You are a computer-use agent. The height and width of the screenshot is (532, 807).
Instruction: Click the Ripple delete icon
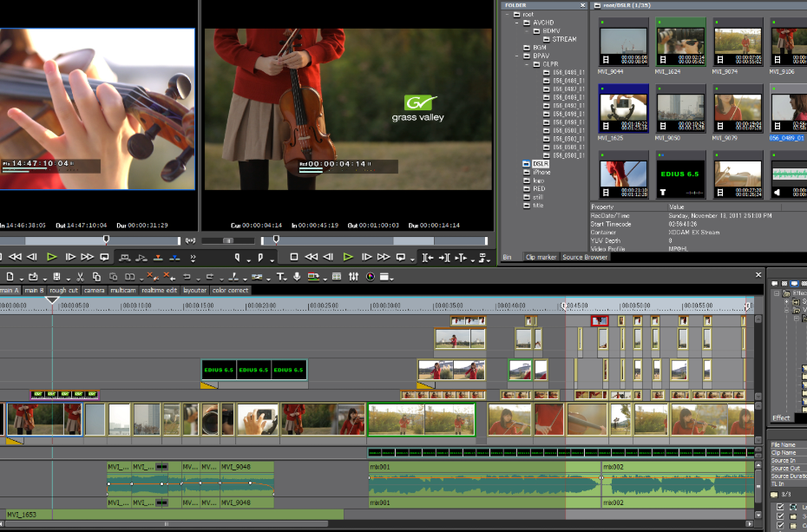(x=168, y=277)
